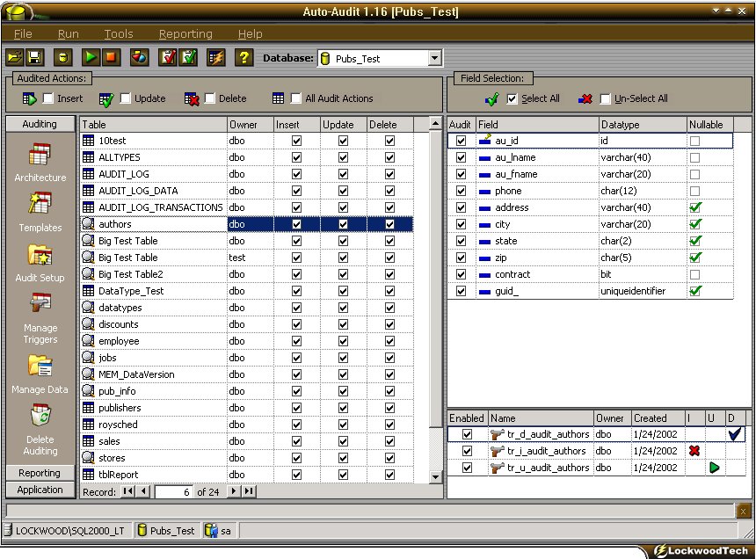Open the File menu
Image resolution: width=756 pixels, height=559 pixels.
click(23, 33)
